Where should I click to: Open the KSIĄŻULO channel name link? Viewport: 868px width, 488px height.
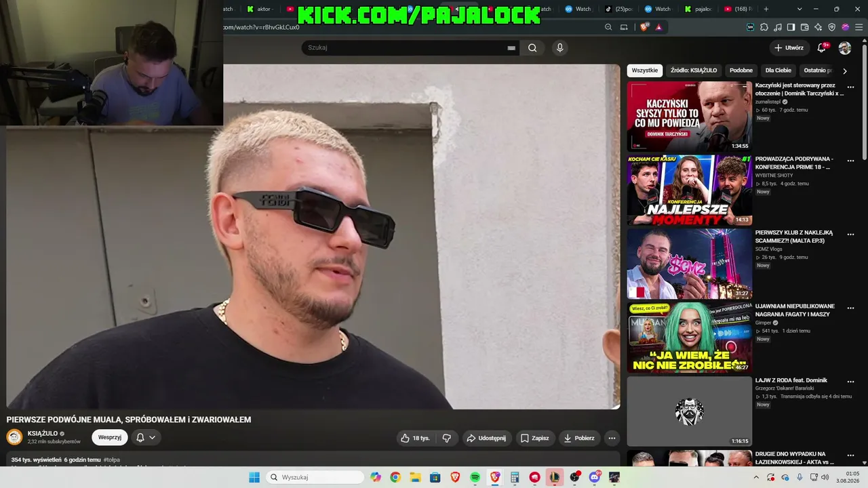43,433
